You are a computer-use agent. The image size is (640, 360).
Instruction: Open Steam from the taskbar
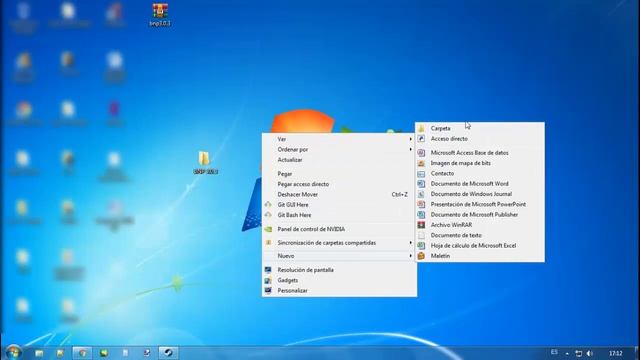click(x=168, y=353)
